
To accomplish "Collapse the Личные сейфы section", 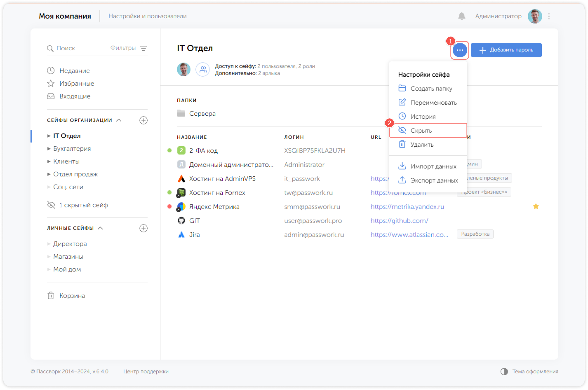I will coord(100,228).
